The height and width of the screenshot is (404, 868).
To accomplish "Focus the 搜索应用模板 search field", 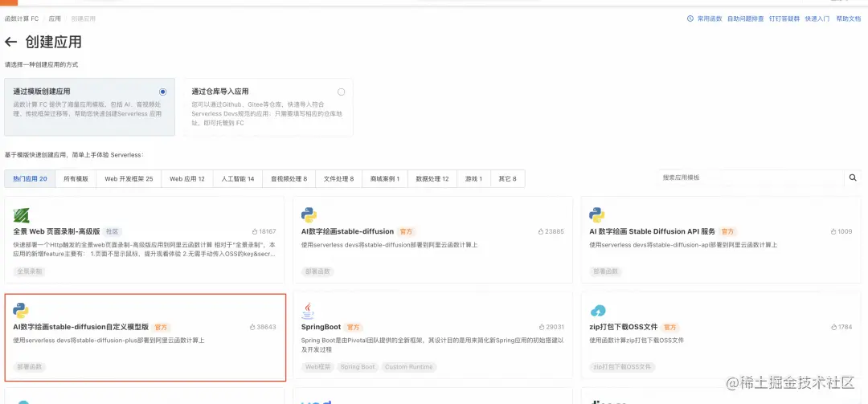I will tap(750, 178).
